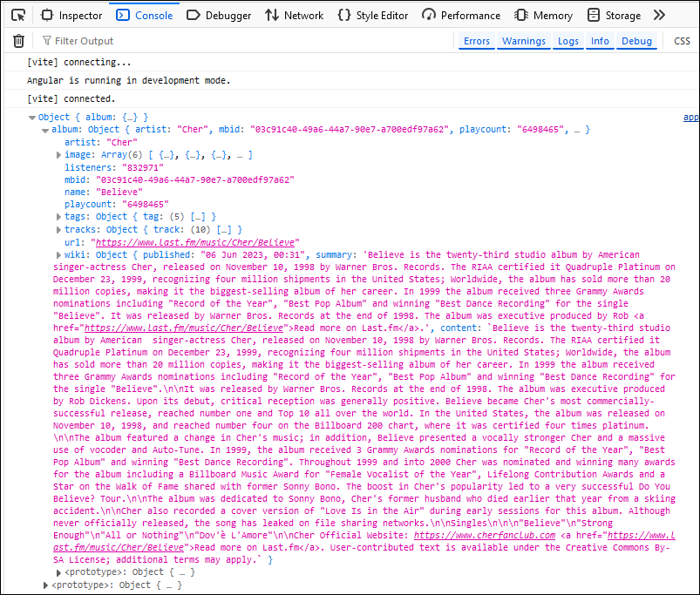
Task: Open the Style Editor tab
Action: click(x=373, y=15)
